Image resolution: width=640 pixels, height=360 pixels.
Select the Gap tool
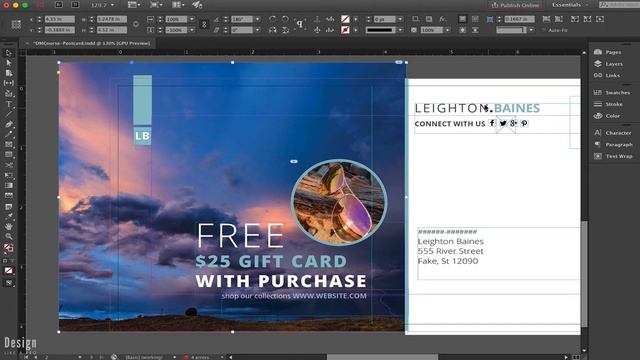(x=9, y=83)
